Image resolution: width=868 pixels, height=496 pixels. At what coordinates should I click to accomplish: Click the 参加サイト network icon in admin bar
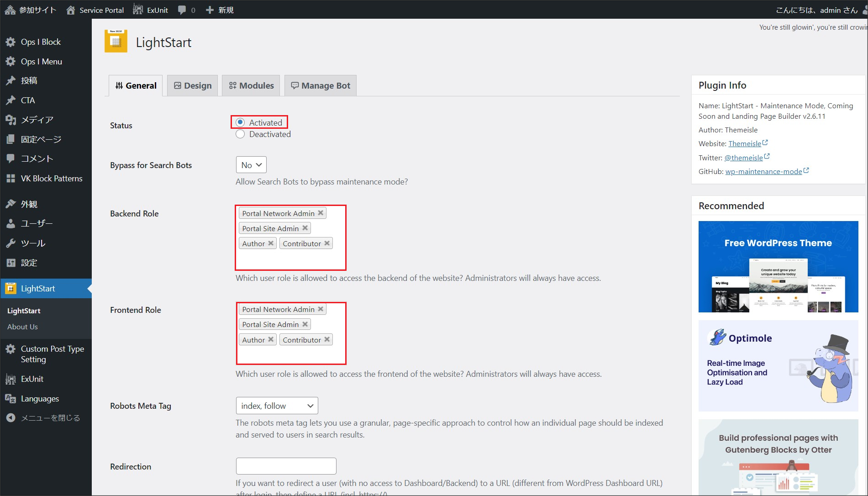click(x=10, y=10)
